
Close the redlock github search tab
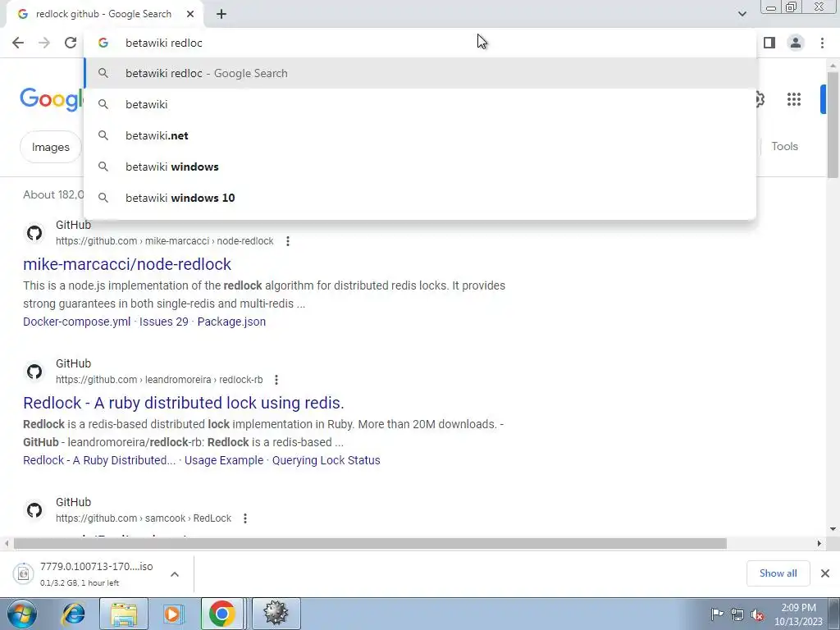pyautogui.click(x=190, y=15)
